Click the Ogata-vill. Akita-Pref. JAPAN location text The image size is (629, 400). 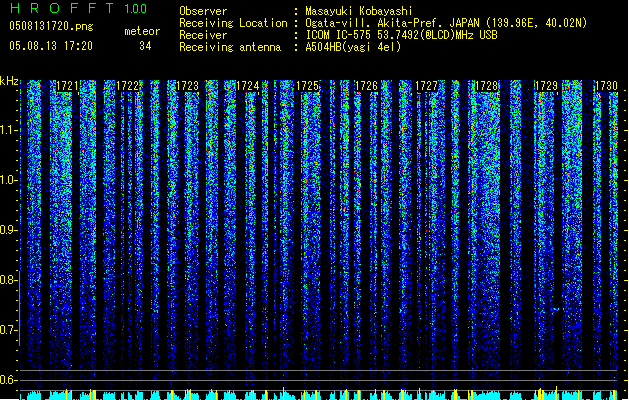[446, 23]
